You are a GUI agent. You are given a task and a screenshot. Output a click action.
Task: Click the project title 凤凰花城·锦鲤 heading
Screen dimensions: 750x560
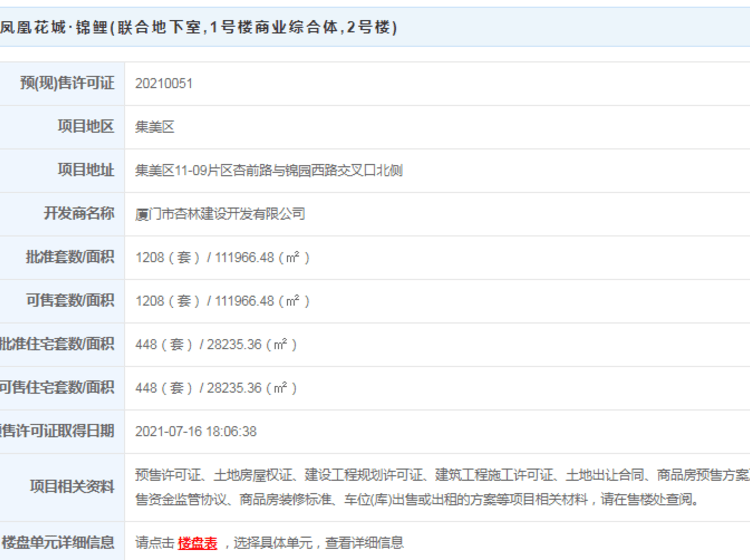coord(200,28)
